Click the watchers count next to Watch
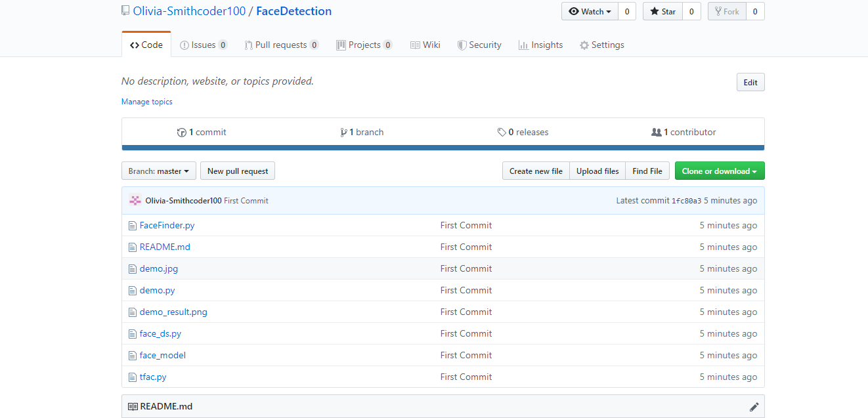Image resolution: width=868 pixels, height=418 pixels. click(626, 11)
